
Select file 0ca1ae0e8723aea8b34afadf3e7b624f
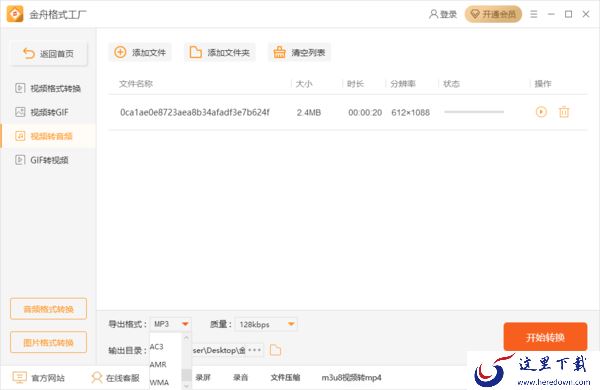[195, 113]
